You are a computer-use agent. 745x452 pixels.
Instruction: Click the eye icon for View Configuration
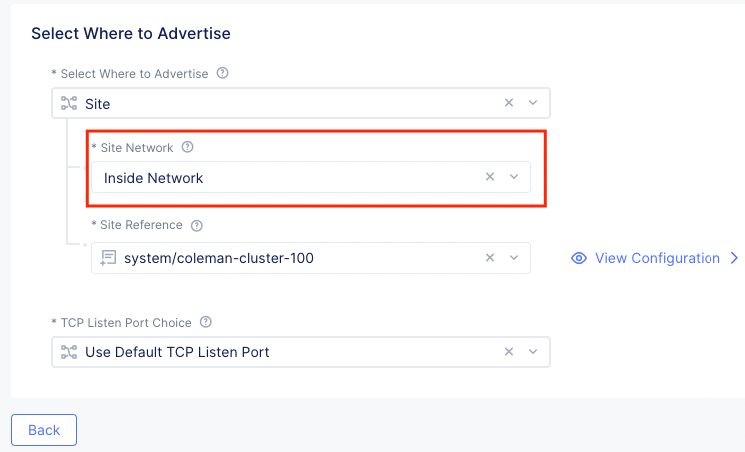coord(578,258)
